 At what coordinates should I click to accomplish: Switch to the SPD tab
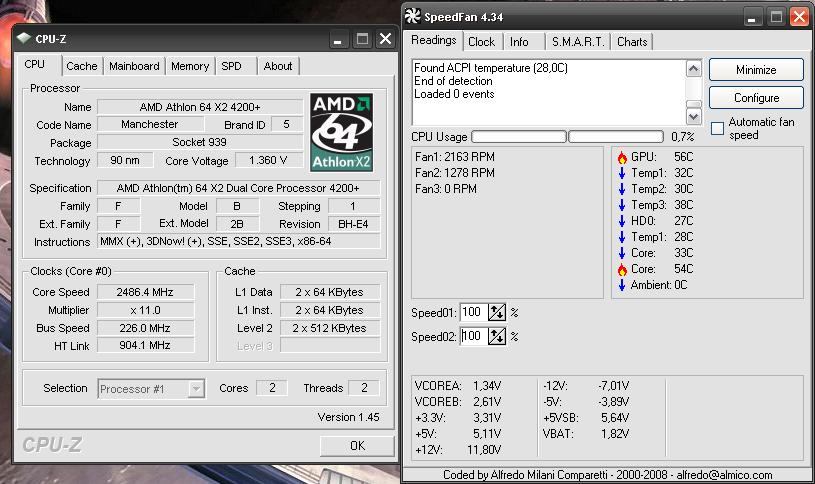click(231, 66)
